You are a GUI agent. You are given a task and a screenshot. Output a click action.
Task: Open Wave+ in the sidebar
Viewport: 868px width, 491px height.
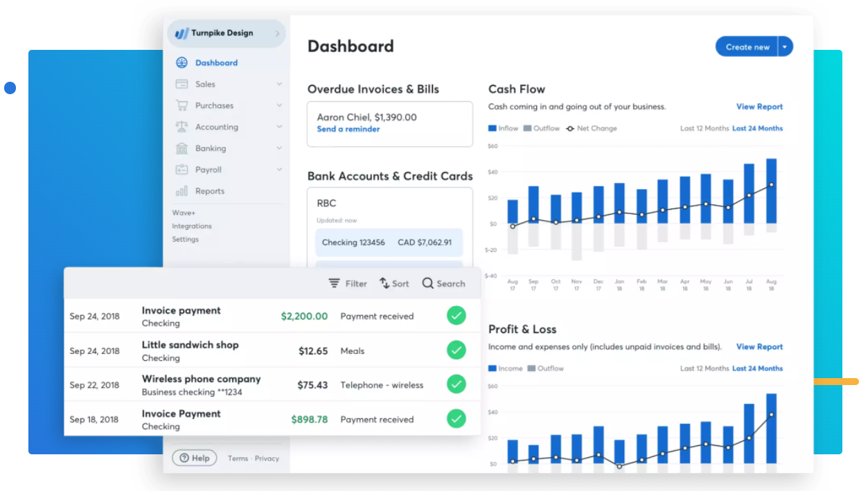point(184,213)
